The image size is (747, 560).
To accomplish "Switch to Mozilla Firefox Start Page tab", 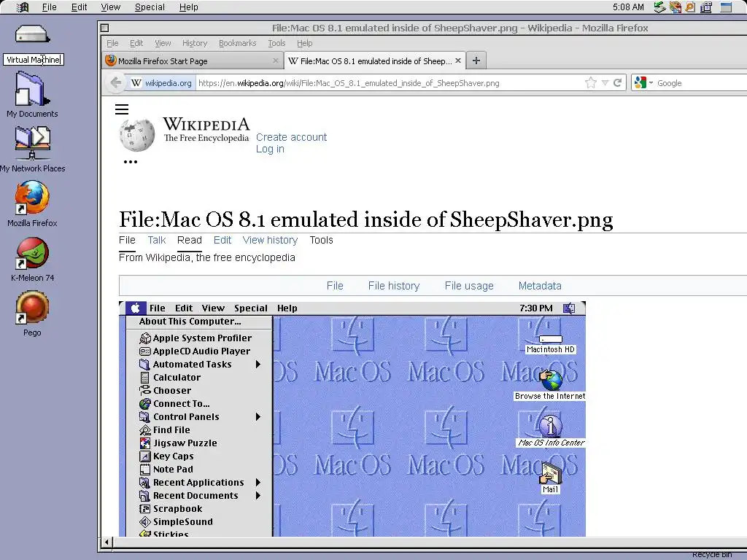I will pos(193,61).
